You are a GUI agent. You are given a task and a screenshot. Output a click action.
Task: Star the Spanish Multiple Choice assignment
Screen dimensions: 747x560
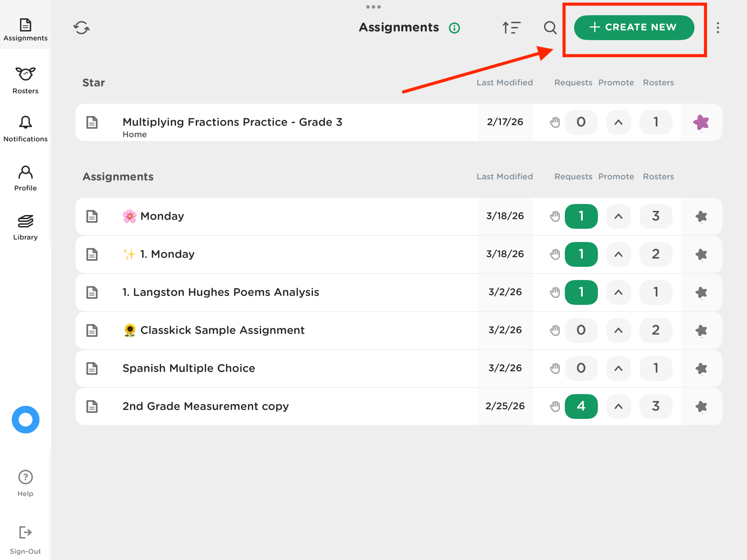point(701,368)
